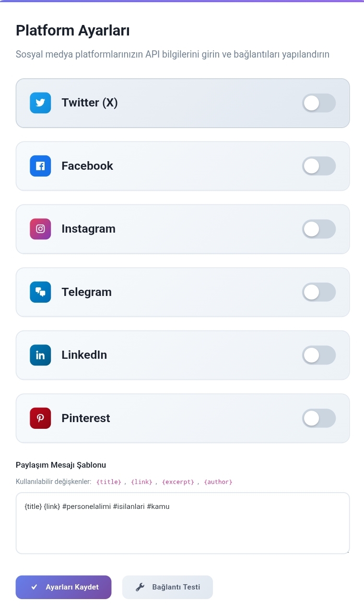The width and height of the screenshot is (364, 613).
Task: Click the Twitter bird icon
Action: 40,103
